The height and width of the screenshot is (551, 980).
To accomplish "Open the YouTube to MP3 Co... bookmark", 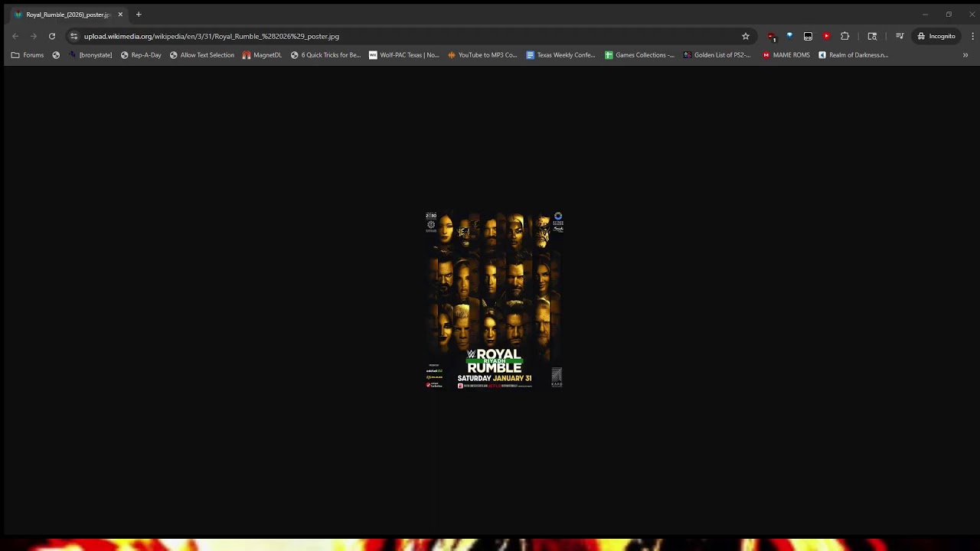I will [x=482, y=55].
